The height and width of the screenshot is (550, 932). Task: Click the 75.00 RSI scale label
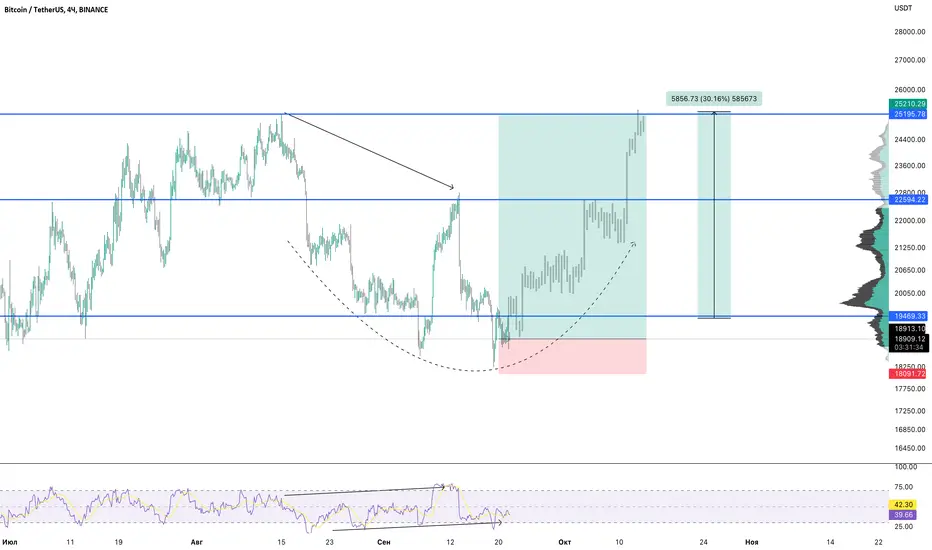pos(903,487)
